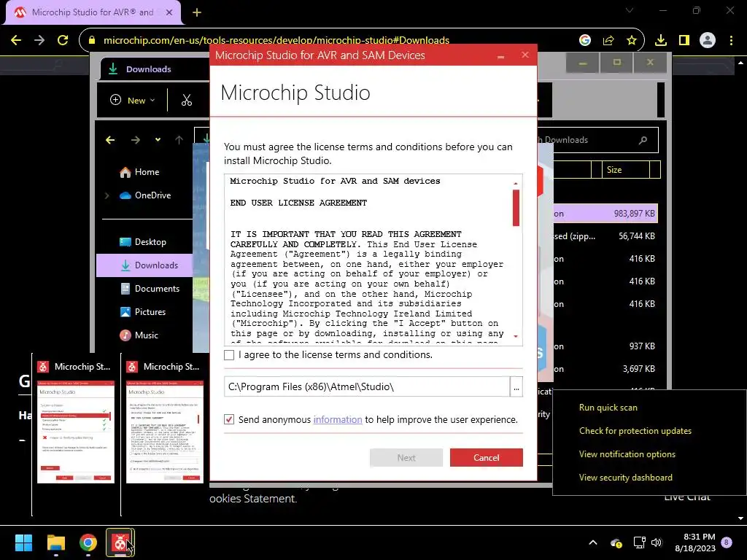Select OneDrive in Explorer sidebar
Screen dimensions: 747x560
pos(145,195)
